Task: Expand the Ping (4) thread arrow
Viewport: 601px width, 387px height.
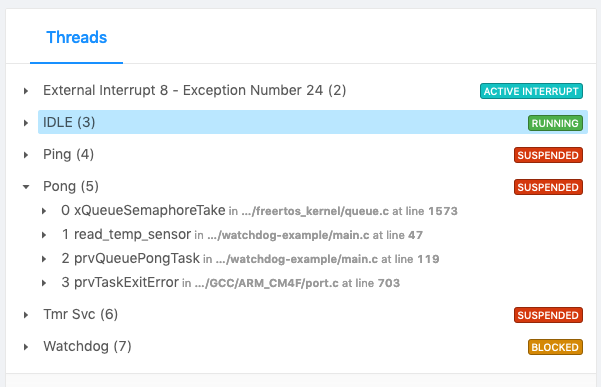Action: 26,155
